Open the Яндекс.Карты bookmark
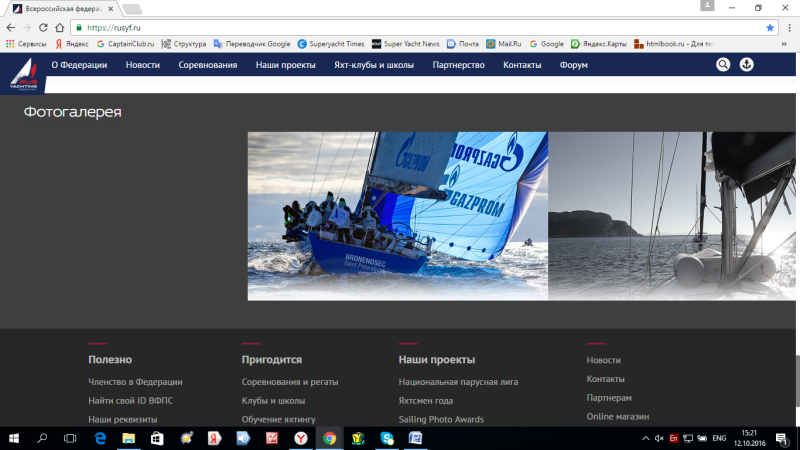 [x=599, y=44]
